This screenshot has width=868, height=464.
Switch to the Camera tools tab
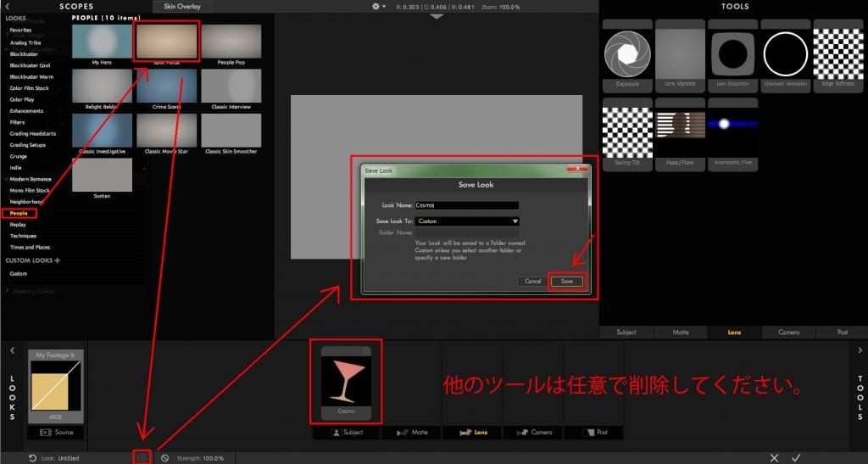(788, 333)
